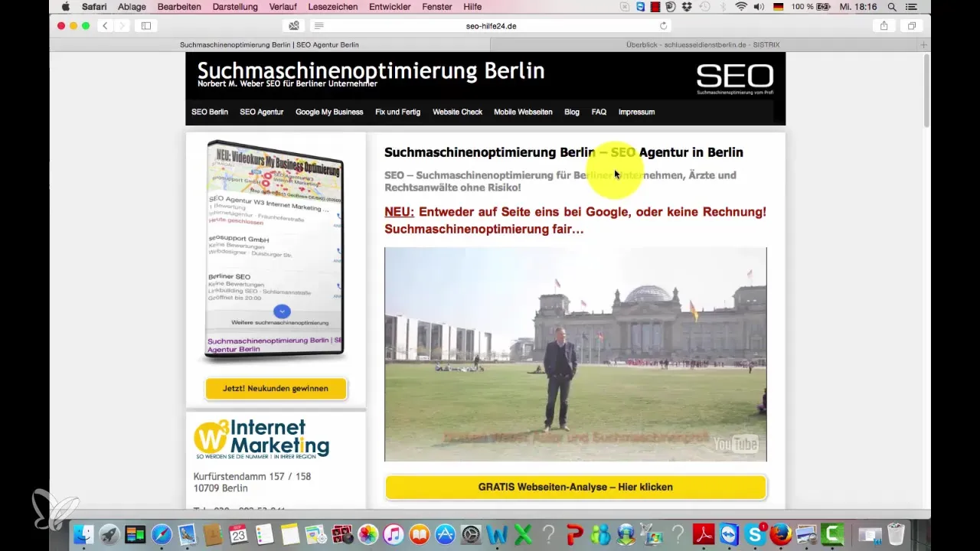This screenshot has width=980, height=551.
Task: Click Jetzt! Neukunden gewinnen button
Action: tap(276, 389)
